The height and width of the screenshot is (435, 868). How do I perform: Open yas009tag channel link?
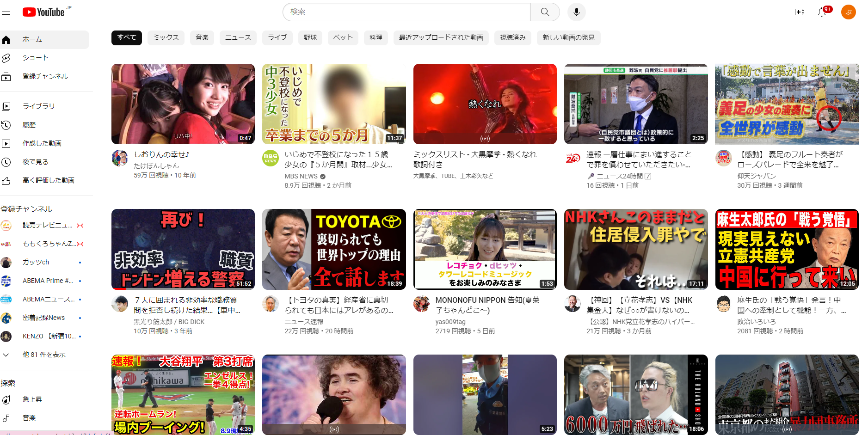click(450, 322)
